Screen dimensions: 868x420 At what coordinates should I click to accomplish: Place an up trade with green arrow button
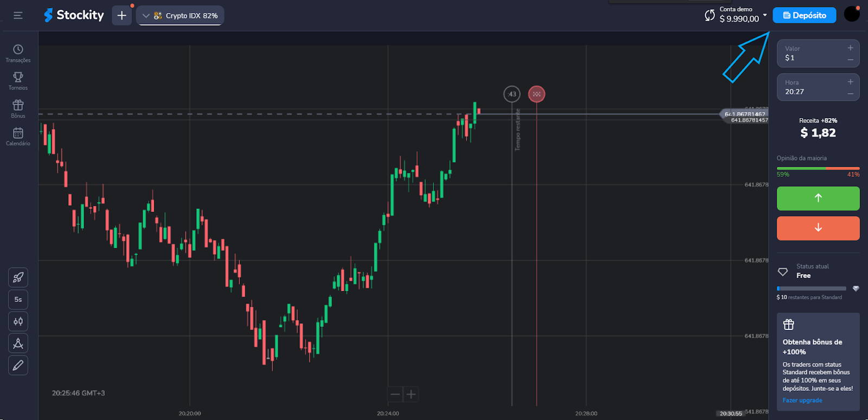[x=818, y=198]
